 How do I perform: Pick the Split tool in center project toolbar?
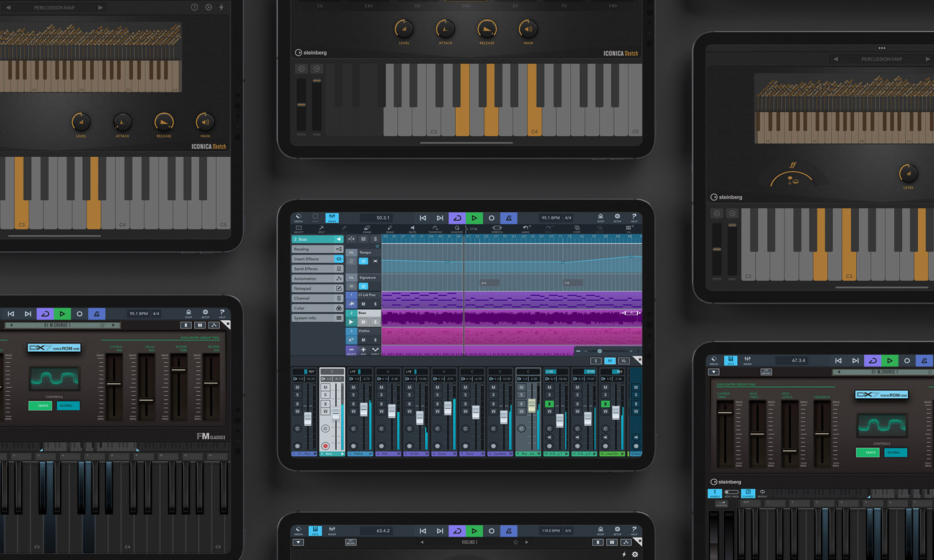pyautogui.click(x=321, y=229)
